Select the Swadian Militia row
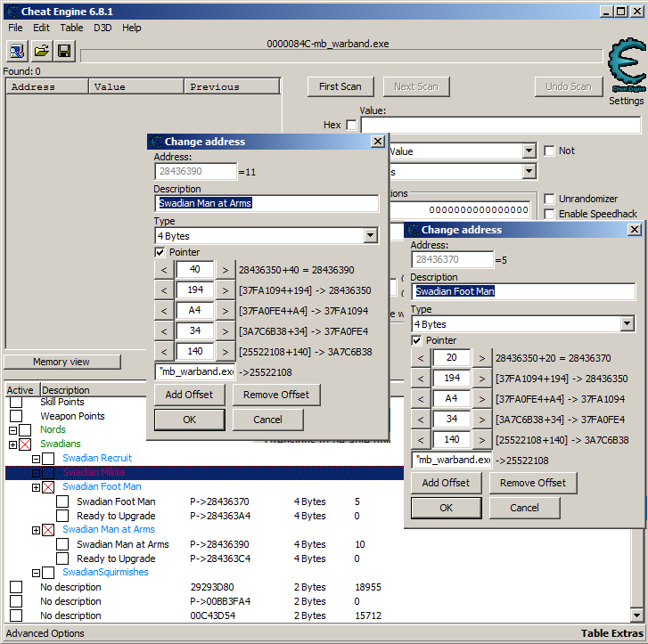The height and width of the screenshot is (644, 648). tap(205, 473)
